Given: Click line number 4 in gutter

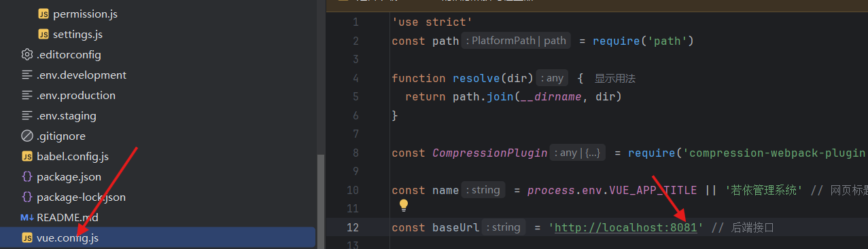Looking at the screenshot, I should point(355,78).
